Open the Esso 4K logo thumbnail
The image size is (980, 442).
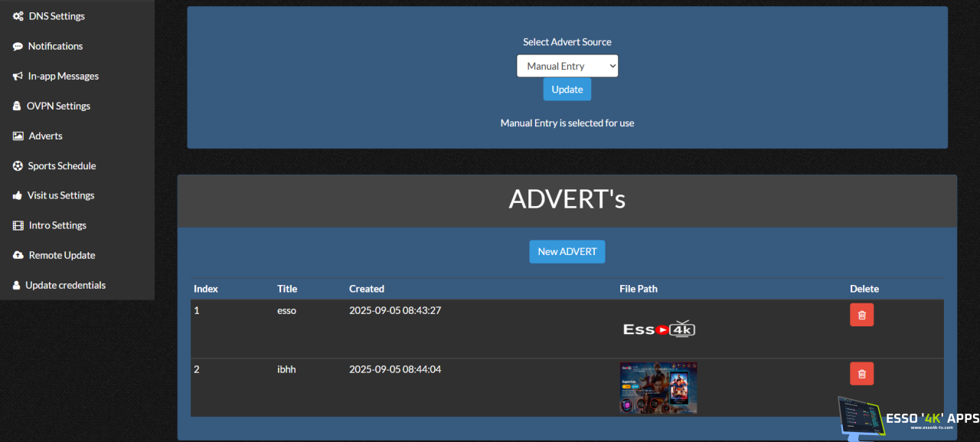[x=658, y=329]
